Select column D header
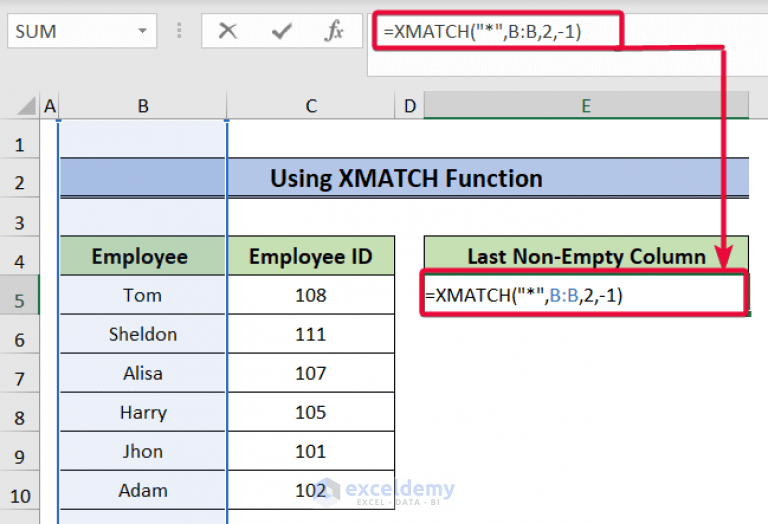The image size is (768, 524). point(409,106)
